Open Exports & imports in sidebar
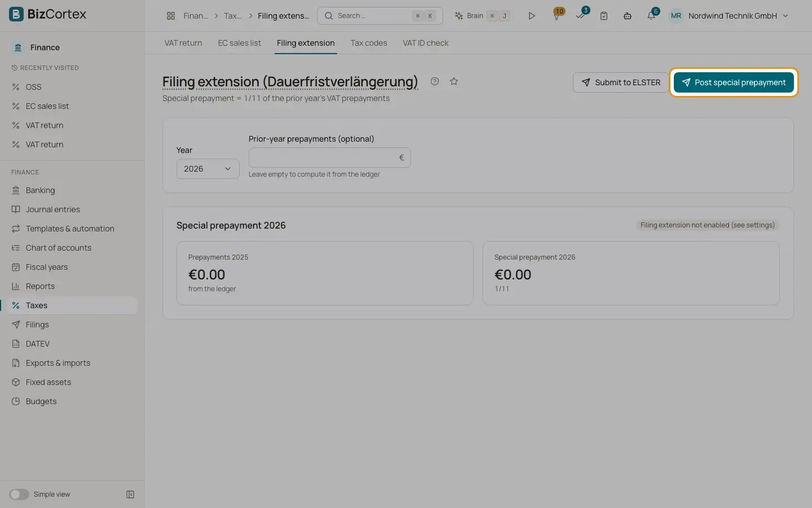 (x=72, y=363)
